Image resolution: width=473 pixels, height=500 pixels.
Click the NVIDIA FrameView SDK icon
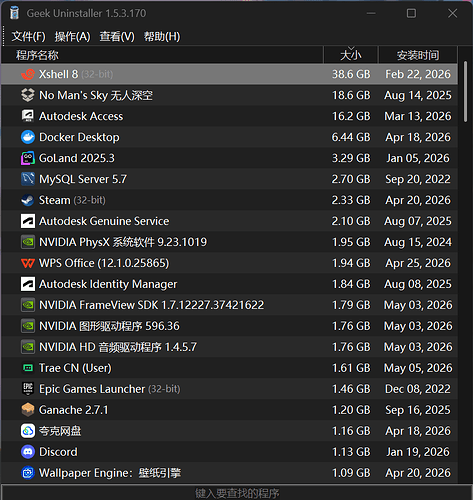(28, 305)
